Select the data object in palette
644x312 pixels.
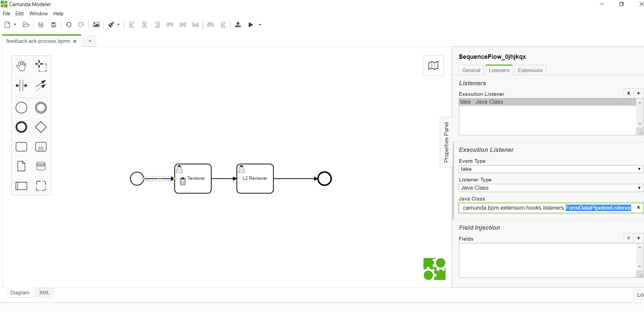[21, 166]
